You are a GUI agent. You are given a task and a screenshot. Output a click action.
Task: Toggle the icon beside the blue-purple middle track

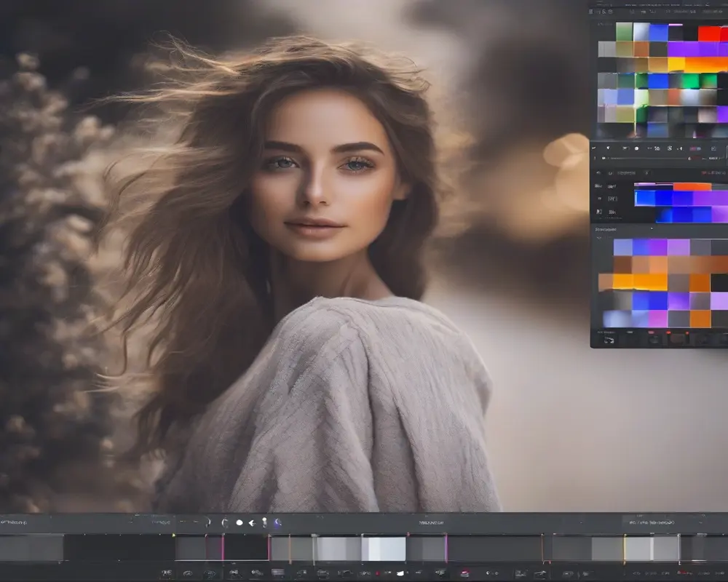[599, 198]
